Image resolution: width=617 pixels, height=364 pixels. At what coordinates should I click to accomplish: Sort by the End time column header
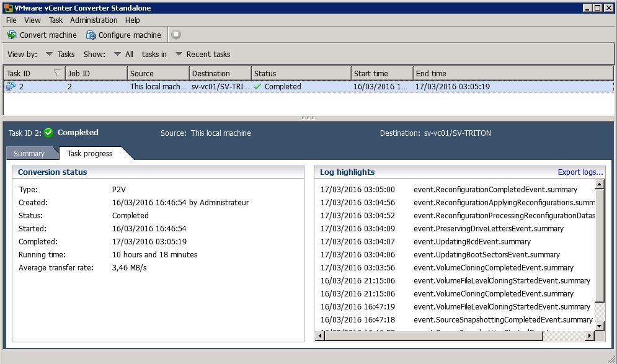click(x=513, y=73)
